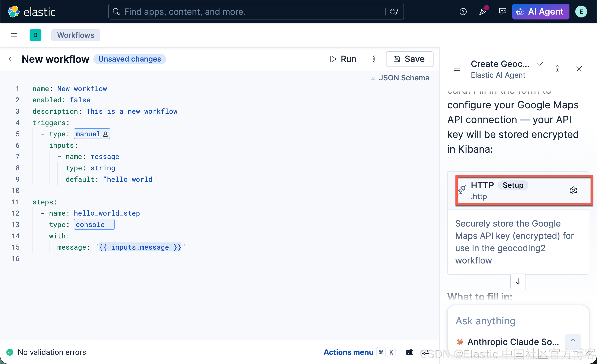Viewport: 597px width, 364px height.
Task: Open the help menu icon
Action: [463, 12]
